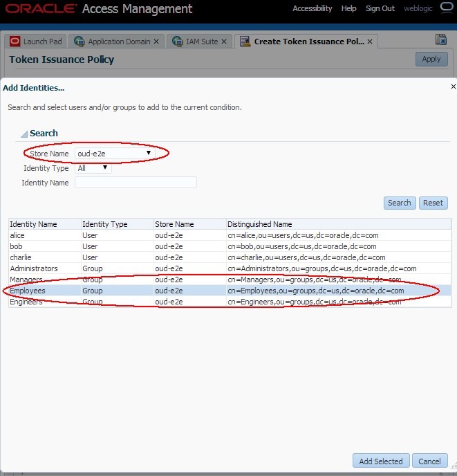Select the Administrators group row

[x=230, y=268]
